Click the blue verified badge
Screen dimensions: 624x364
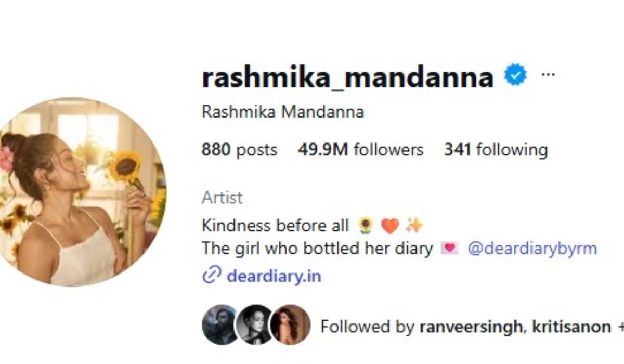[x=515, y=76]
